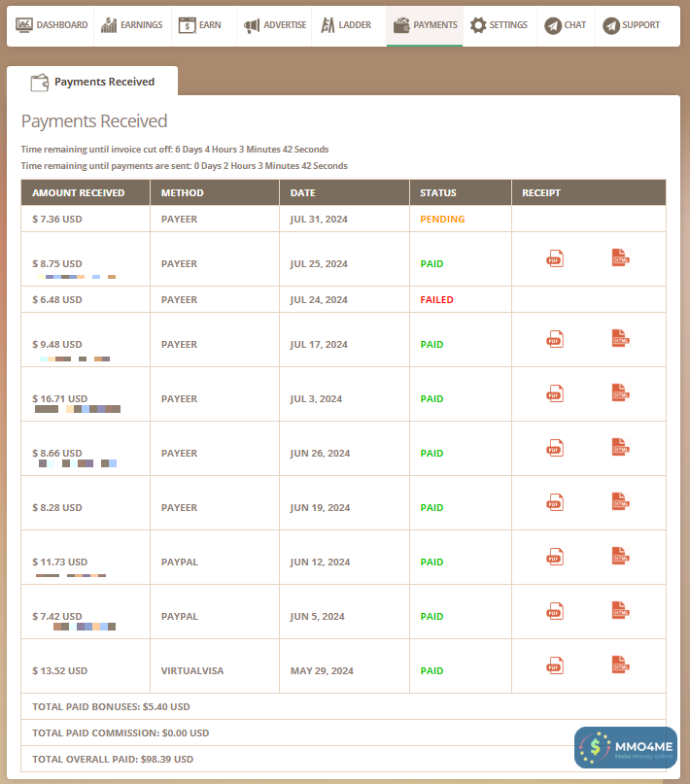Open HTML receipt for Jun 12, 2024 payment
This screenshot has height=784, width=690.
coord(620,556)
